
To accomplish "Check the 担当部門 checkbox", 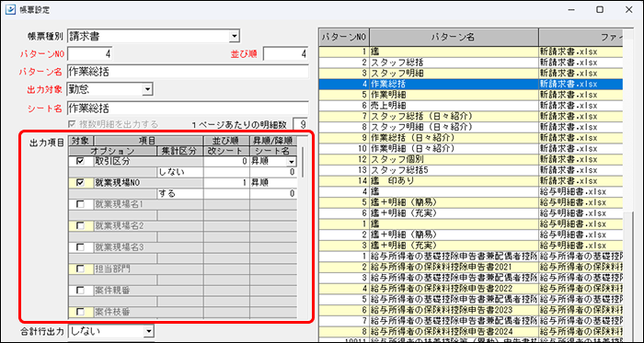I will click(x=81, y=269).
